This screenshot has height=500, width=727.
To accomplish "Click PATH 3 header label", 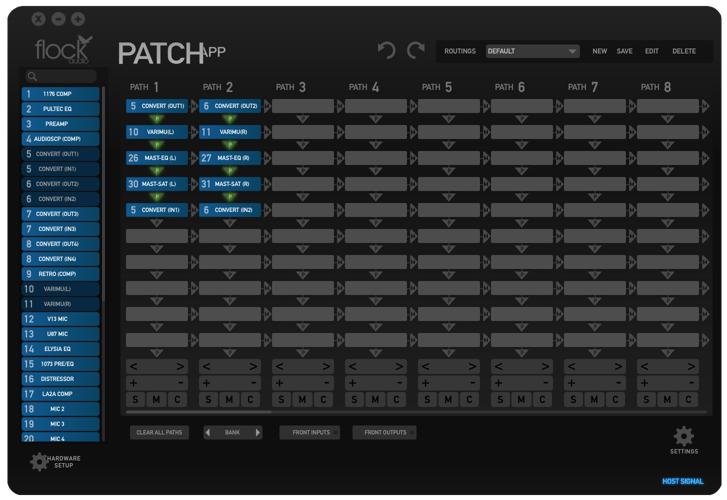I will click(291, 87).
